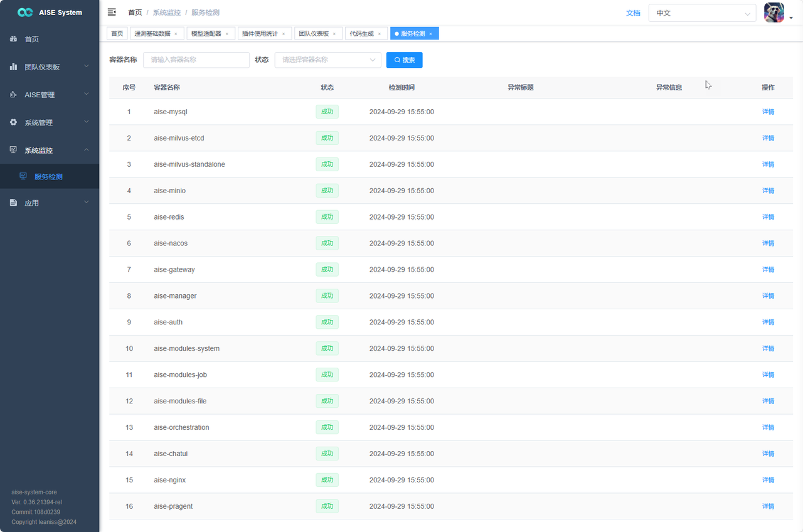Collapse the sidebar with the hamburger icon
Image resolution: width=803 pixels, height=532 pixels.
click(112, 12)
